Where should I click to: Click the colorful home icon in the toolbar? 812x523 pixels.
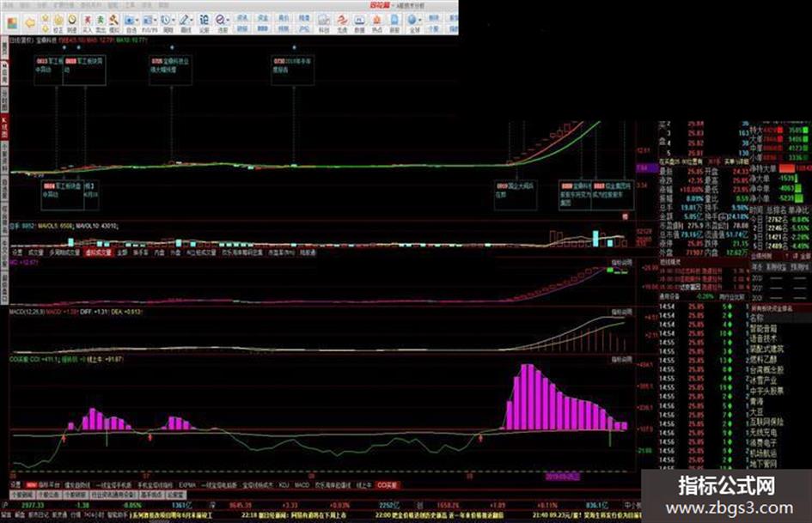[12, 23]
